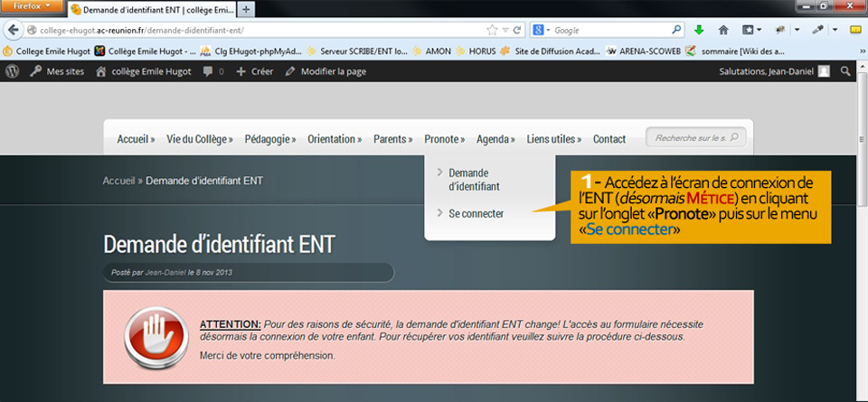
Task: Open the ARENA-SCOWEB bookmark
Action: (x=641, y=51)
